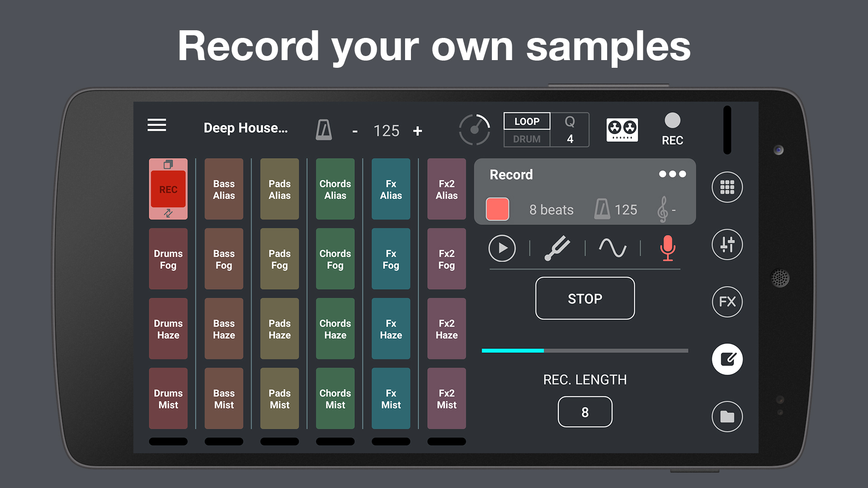Click the pad color swatch in Record panel
Screen dimensions: 868x488
[497, 209]
